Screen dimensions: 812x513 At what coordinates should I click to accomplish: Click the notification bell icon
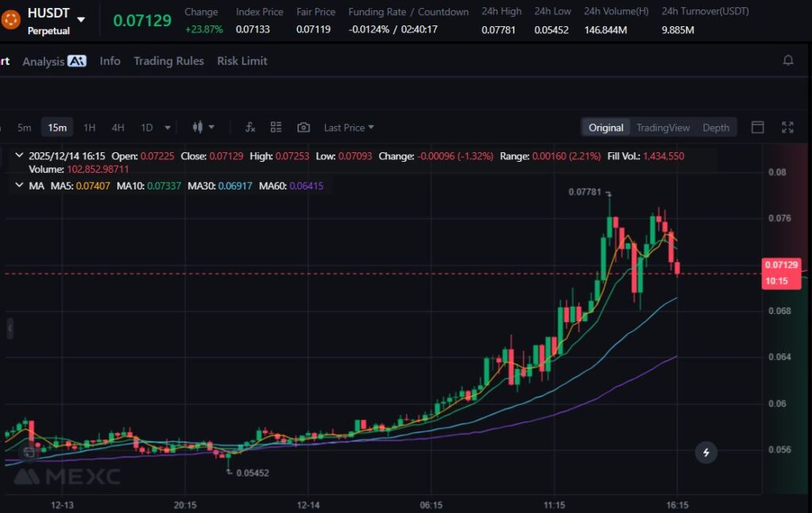[787, 60]
